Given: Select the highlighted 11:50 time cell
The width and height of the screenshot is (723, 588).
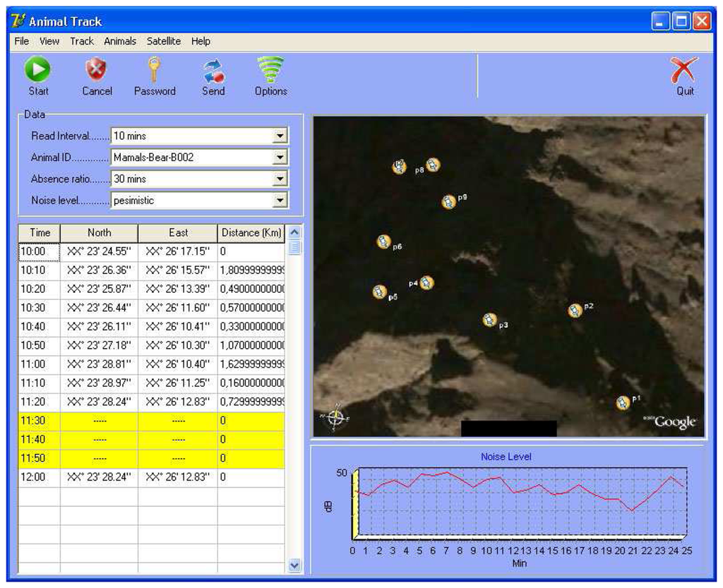Looking at the screenshot, I should [40, 459].
